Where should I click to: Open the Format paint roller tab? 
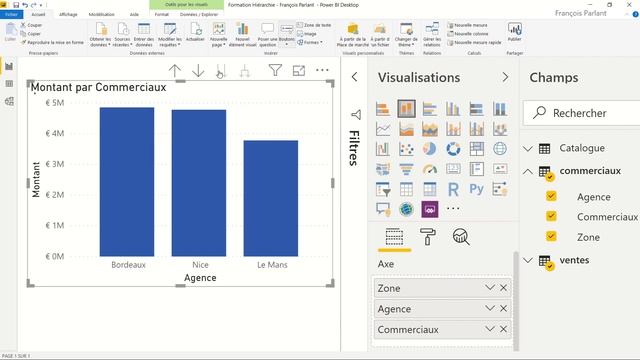tap(427, 237)
